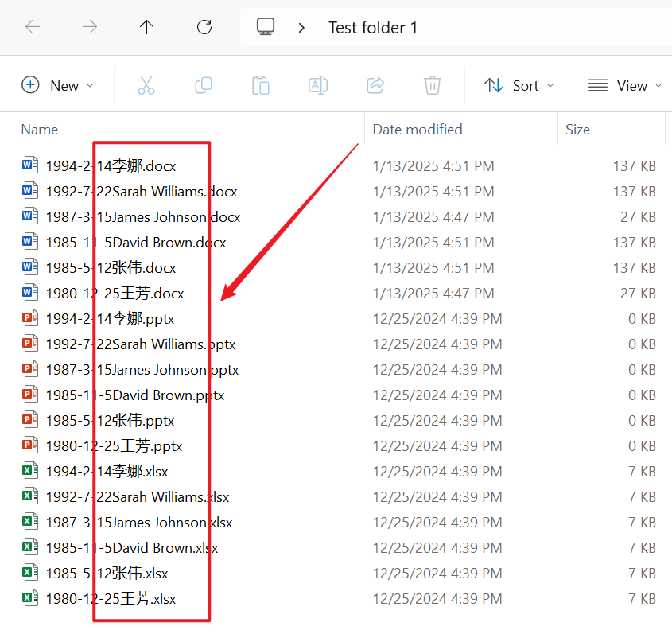Select 1992-7-22Sarah Williams.docx file
The height and width of the screenshot is (634, 672).
click(x=141, y=192)
